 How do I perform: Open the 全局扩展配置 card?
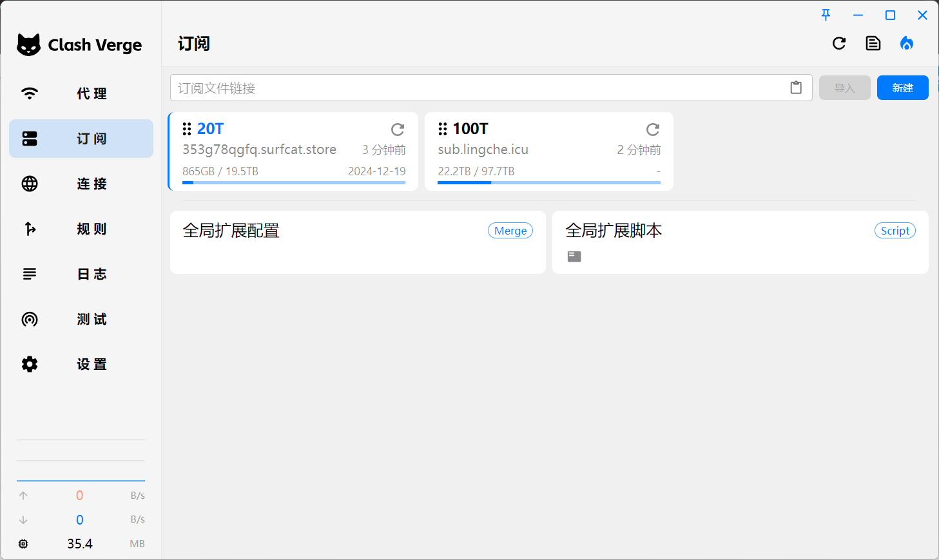[358, 242]
